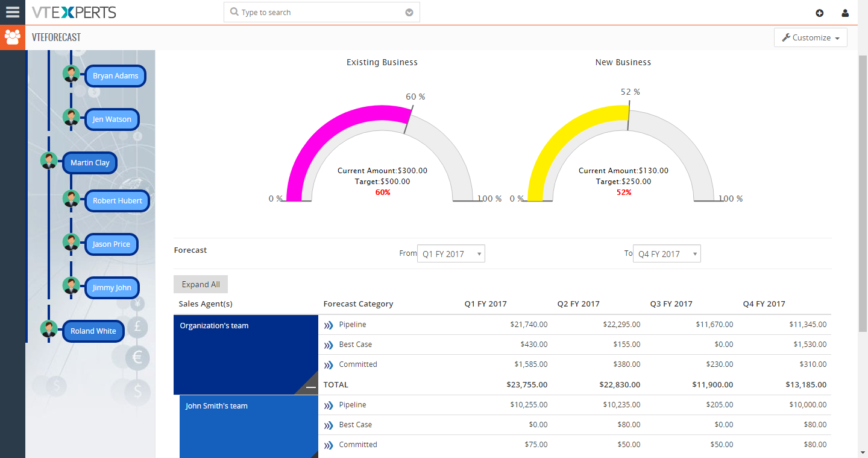Image resolution: width=868 pixels, height=458 pixels.
Task: Click the red 60% gauge result
Action: tap(383, 192)
